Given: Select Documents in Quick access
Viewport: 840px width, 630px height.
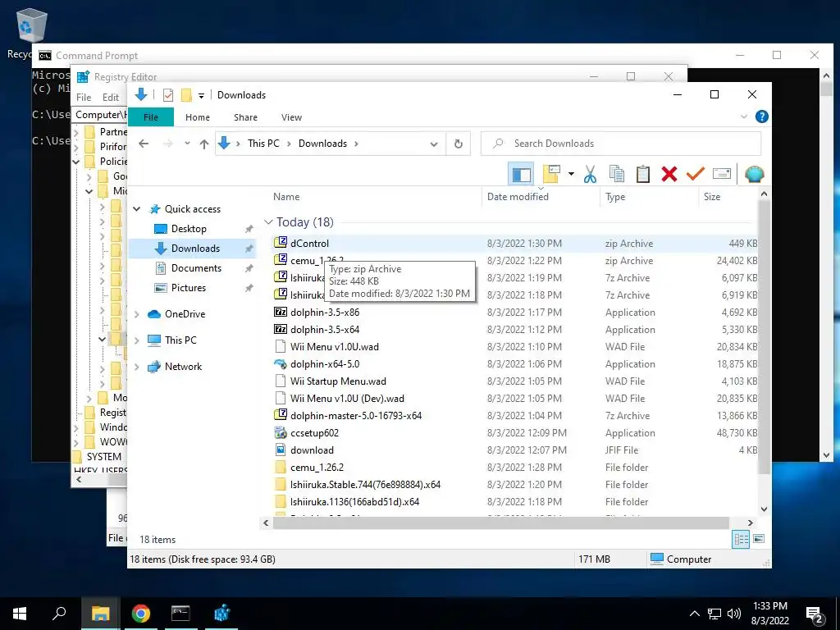Looking at the screenshot, I should 196,268.
